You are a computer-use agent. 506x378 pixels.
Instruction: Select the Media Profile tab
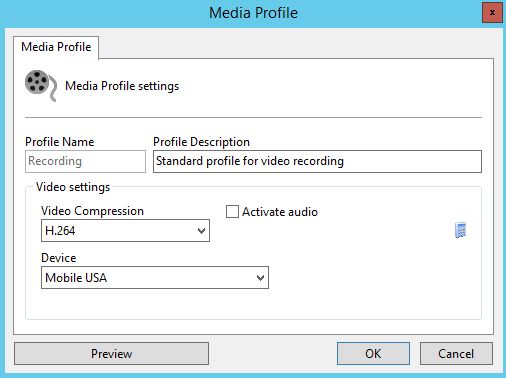pyautogui.click(x=56, y=47)
